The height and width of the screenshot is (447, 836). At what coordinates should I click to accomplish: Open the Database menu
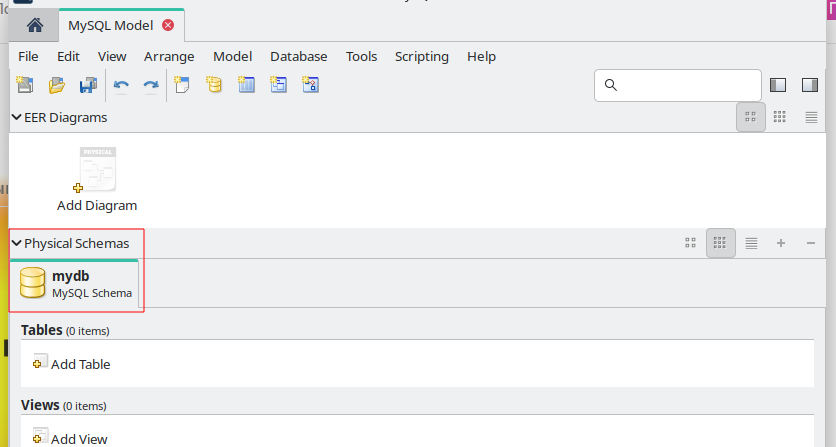point(298,57)
